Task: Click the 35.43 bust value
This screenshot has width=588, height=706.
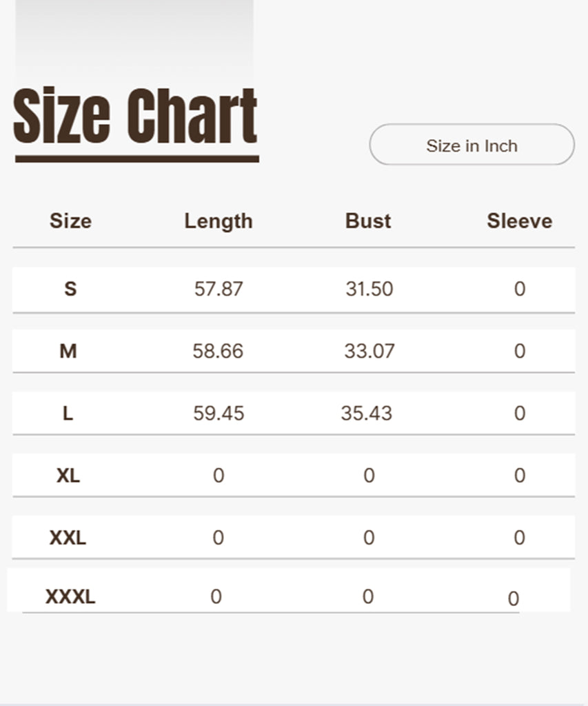Action: coord(367,414)
